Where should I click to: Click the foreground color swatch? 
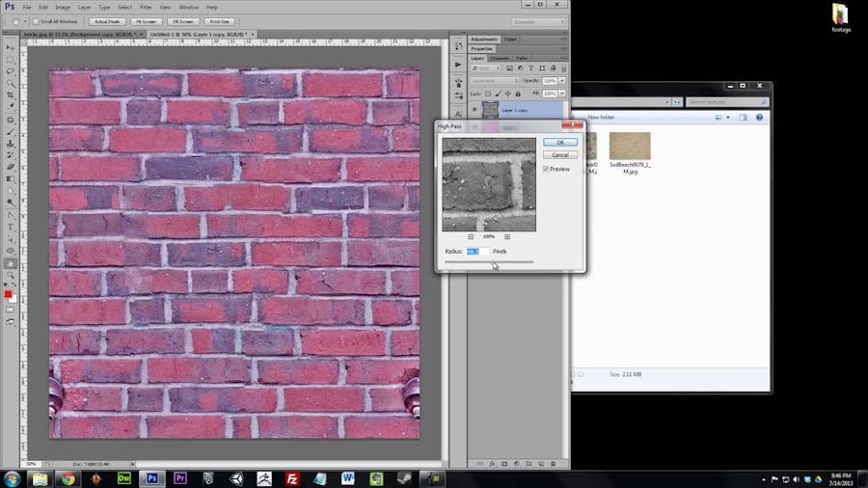point(9,294)
